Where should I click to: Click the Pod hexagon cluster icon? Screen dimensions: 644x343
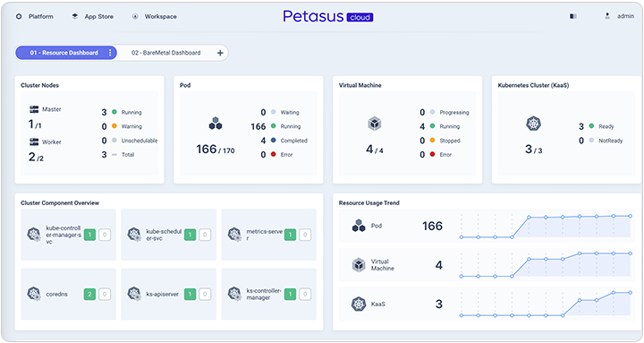coord(216,124)
